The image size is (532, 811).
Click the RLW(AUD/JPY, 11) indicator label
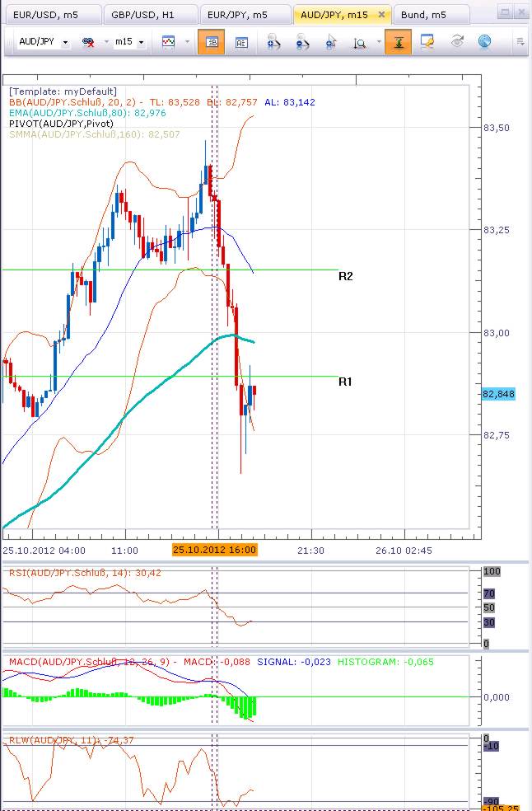72,740
